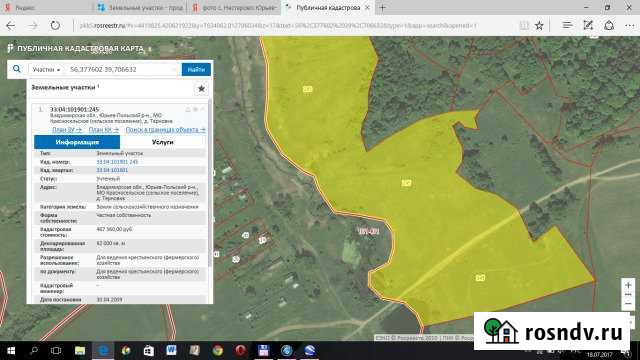Viewport: 640px width, 360px height.
Task: Open reading view icon in address bar
Action: point(524,26)
